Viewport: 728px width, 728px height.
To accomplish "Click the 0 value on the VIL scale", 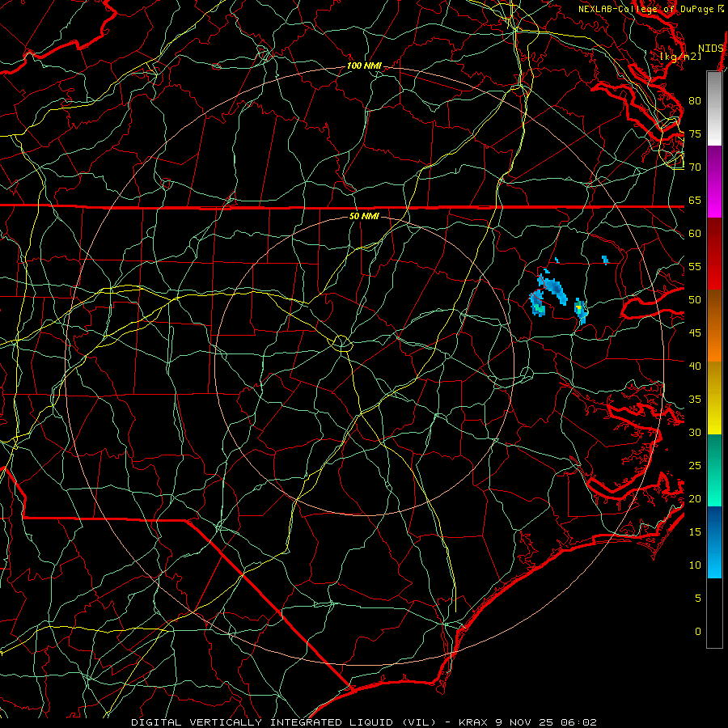I will point(698,632).
